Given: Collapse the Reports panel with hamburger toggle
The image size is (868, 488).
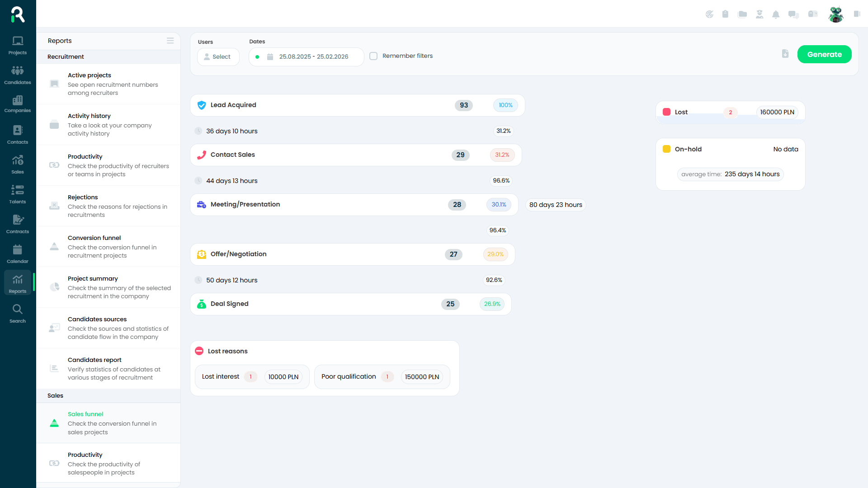Looking at the screenshot, I should coord(170,41).
